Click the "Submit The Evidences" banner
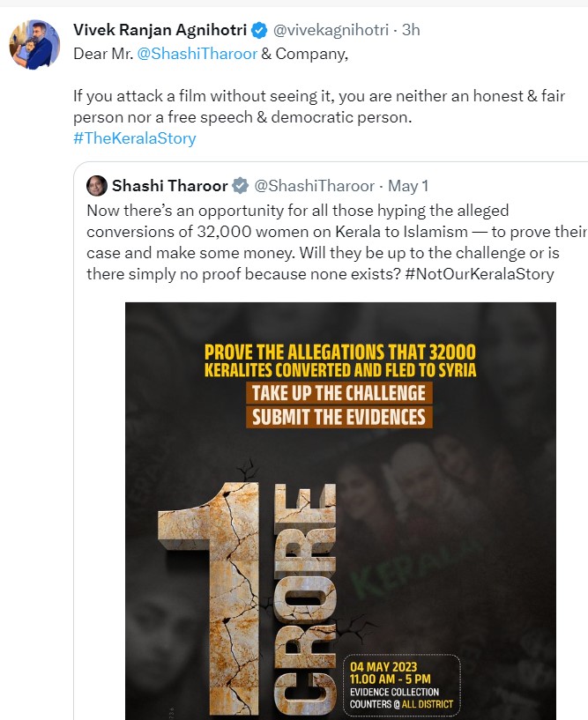The width and height of the screenshot is (588, 720). 339,417
